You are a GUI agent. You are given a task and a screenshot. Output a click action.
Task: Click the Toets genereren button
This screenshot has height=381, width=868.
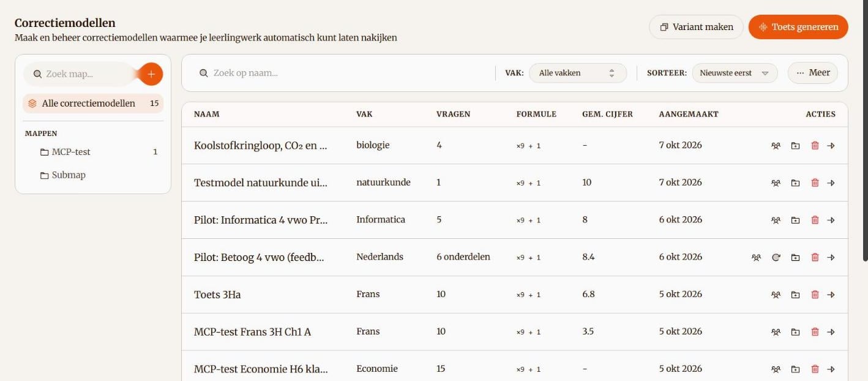point(798,27)
